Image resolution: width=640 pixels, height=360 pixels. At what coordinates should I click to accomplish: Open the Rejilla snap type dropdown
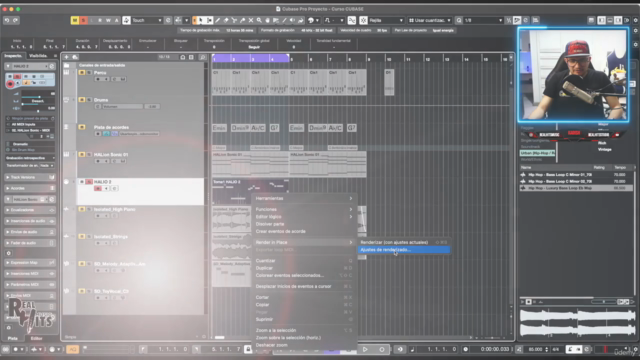386,20
